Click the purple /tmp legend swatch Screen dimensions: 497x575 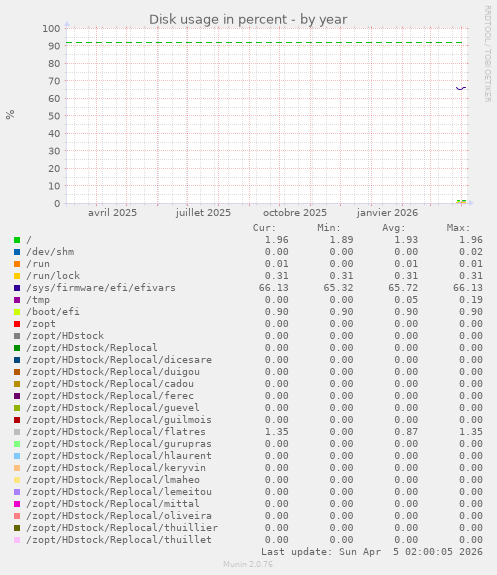(17, 300)
